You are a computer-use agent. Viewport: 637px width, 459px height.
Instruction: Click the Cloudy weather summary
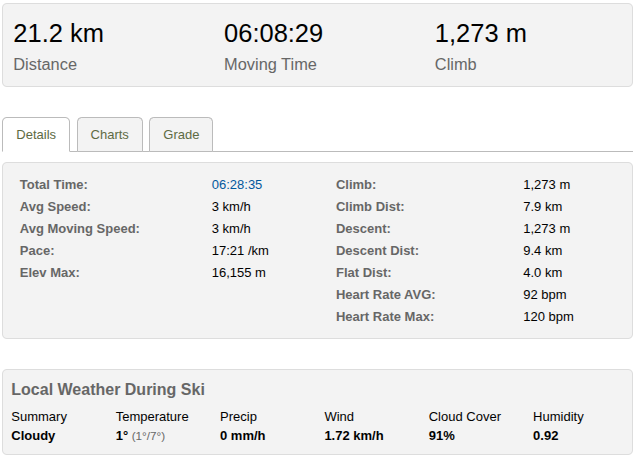[x=33, y=436]
